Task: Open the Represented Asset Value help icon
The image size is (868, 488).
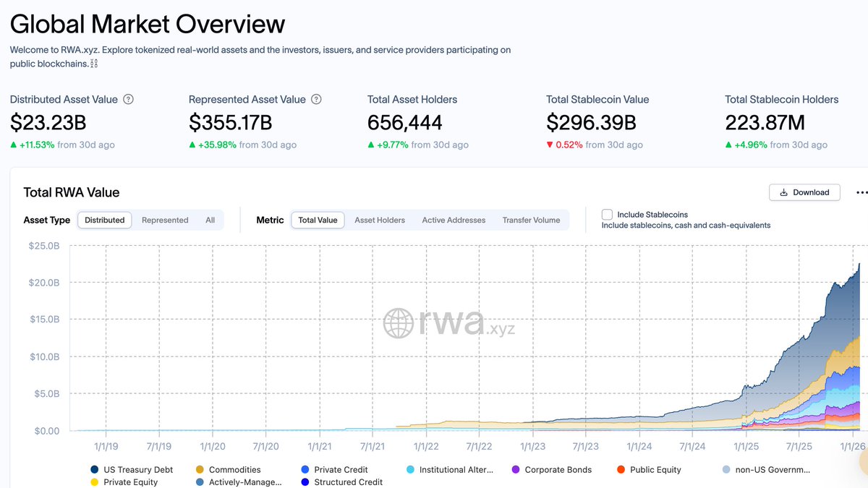Action: pos(316,100)
